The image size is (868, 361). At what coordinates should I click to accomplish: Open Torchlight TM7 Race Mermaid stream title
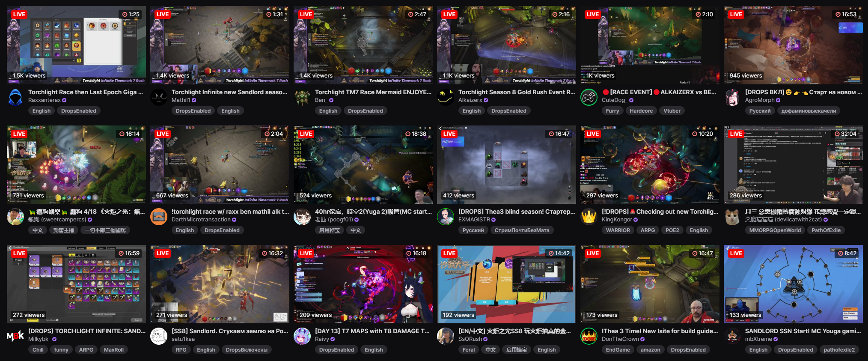coord(373,92)
